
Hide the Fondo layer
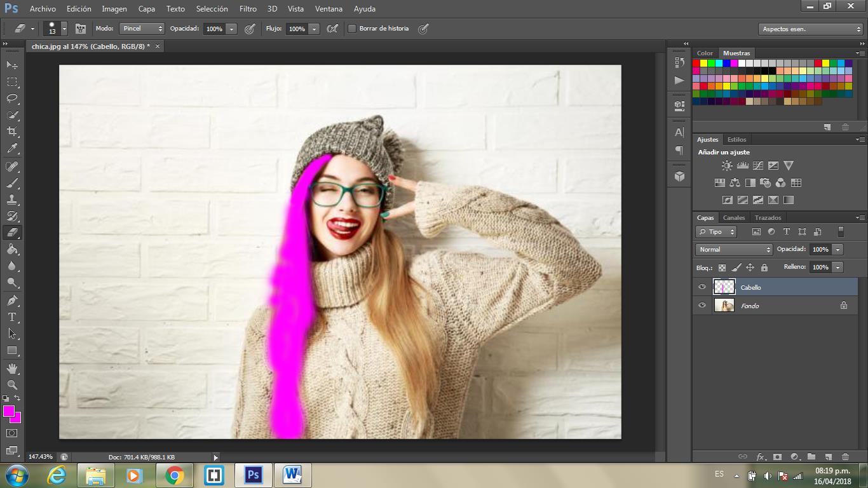(x=702, y=306)
